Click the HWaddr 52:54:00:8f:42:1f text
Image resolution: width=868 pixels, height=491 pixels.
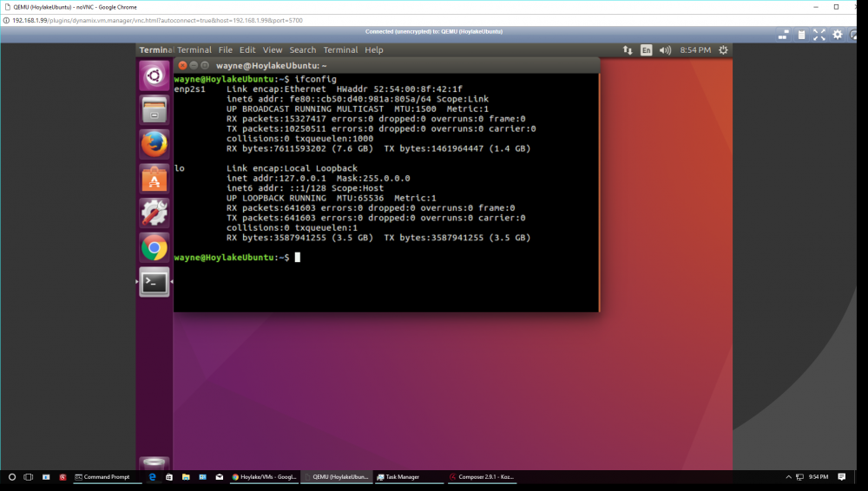[x=399, y=89]
